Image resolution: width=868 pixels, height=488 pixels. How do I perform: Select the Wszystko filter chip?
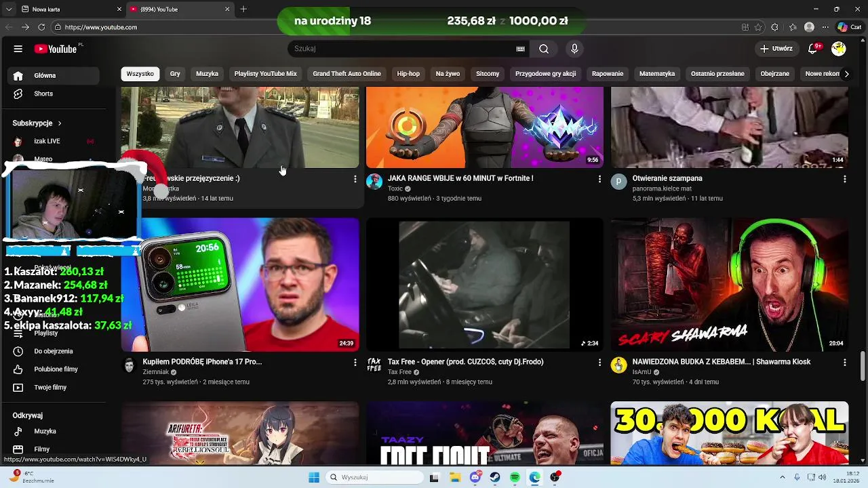140,74
